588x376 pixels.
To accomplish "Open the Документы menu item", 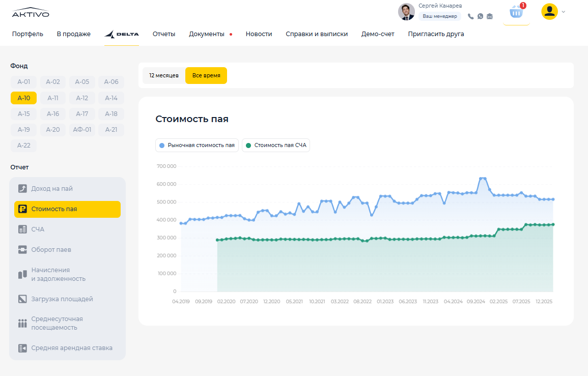I will (207, 34).
